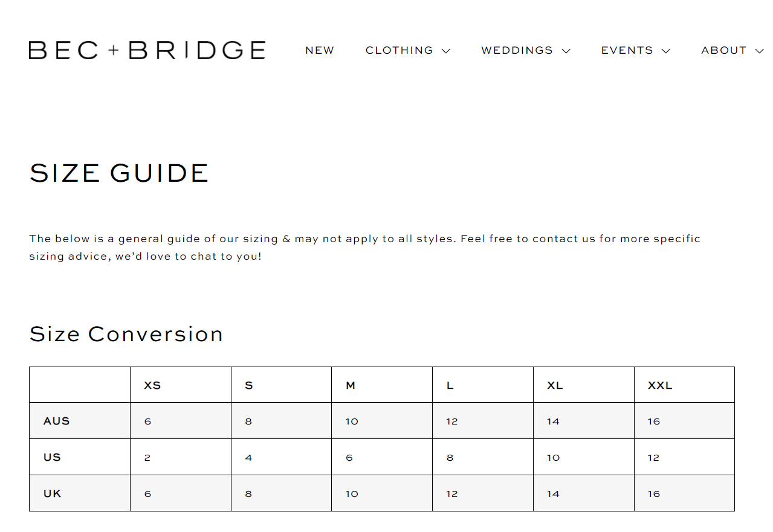Open the ABOUT navigation menu
773x532 pixels.
724,51
